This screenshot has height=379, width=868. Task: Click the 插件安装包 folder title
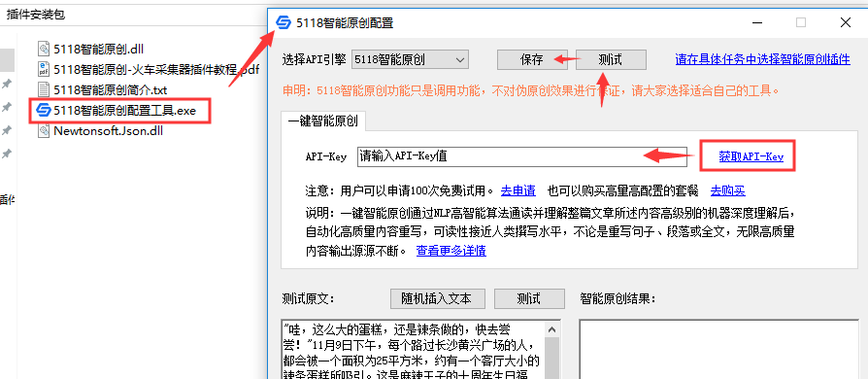coord(35,15)
